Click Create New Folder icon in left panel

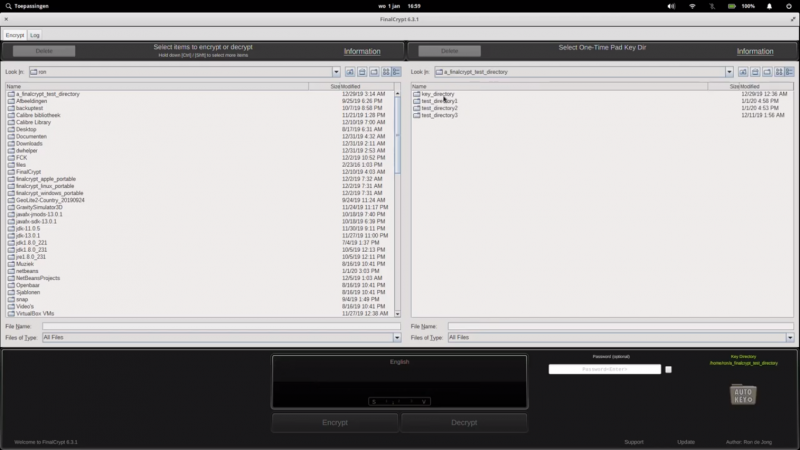pyautogui.click(x=374, y=72)
